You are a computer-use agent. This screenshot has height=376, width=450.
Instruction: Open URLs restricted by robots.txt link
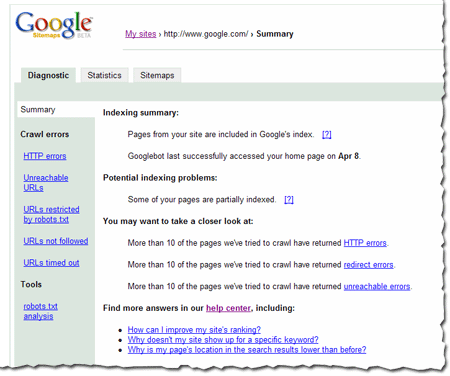(51, 214)
